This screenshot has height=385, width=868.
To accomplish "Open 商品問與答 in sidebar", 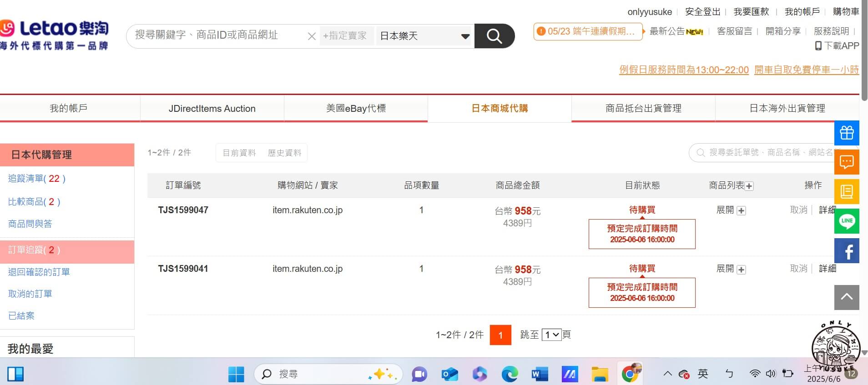I will point(30,224).
